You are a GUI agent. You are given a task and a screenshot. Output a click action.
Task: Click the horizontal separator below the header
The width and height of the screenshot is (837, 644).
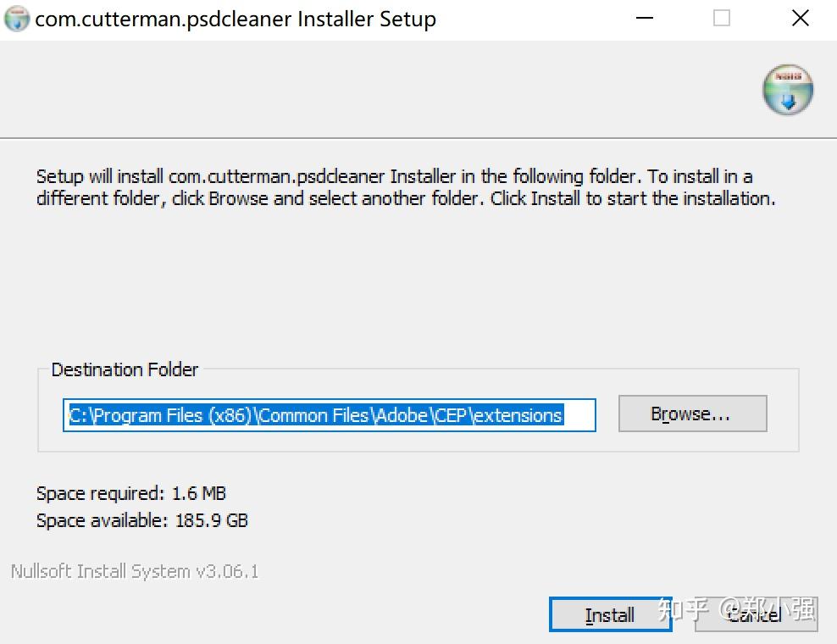[418, 138]
